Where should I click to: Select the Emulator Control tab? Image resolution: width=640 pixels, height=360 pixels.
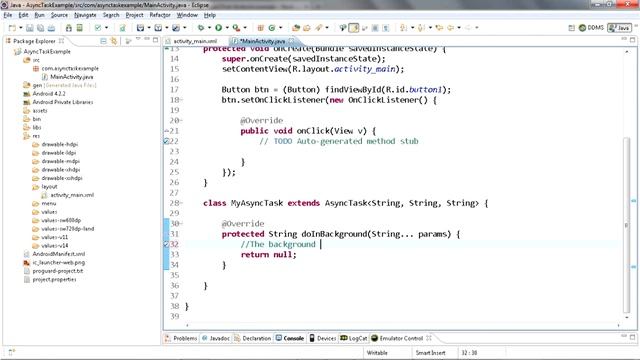398,338
